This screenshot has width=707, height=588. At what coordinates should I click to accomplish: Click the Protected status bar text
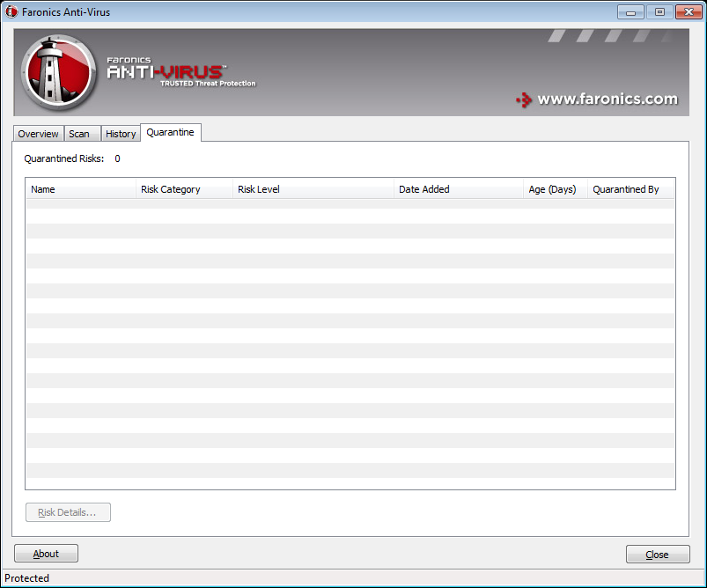pos(27,578)
